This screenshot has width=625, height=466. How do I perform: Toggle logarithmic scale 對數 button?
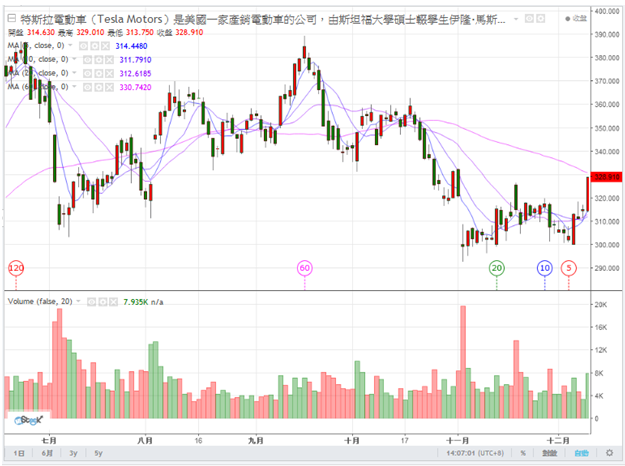point(549,453)
